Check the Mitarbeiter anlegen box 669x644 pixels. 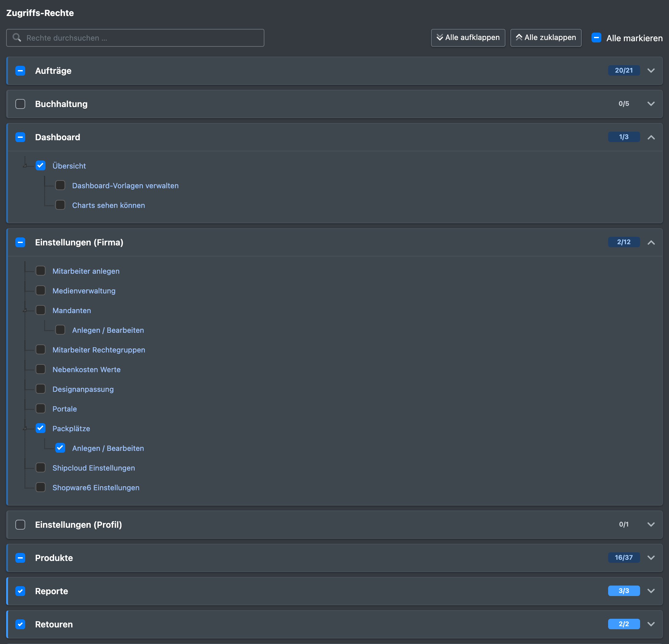41,271
